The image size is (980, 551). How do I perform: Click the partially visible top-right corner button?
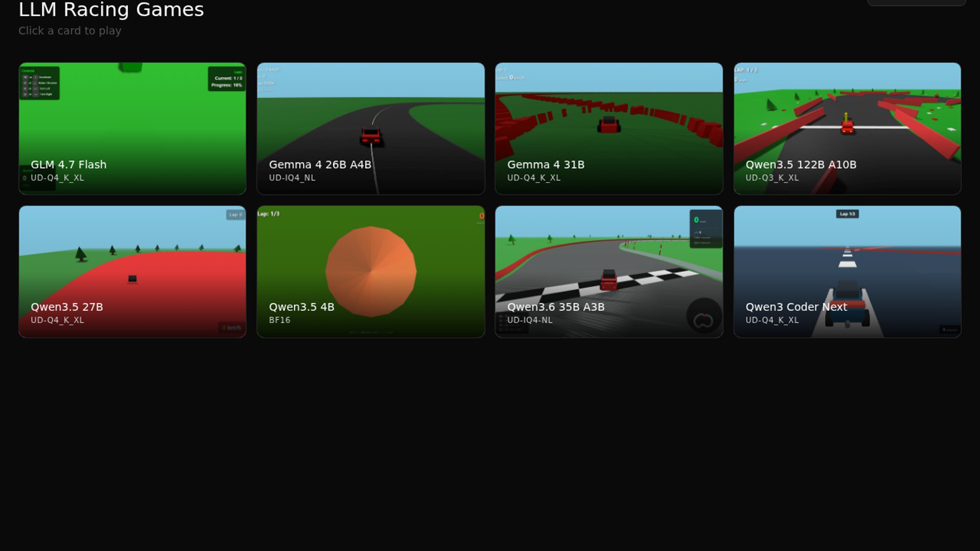916,3
